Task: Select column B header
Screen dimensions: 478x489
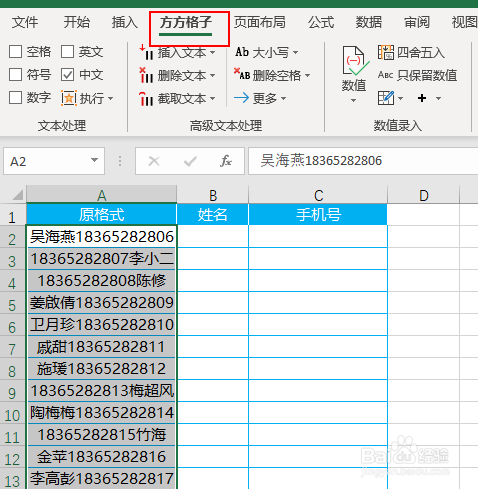Action: point(213,195)
